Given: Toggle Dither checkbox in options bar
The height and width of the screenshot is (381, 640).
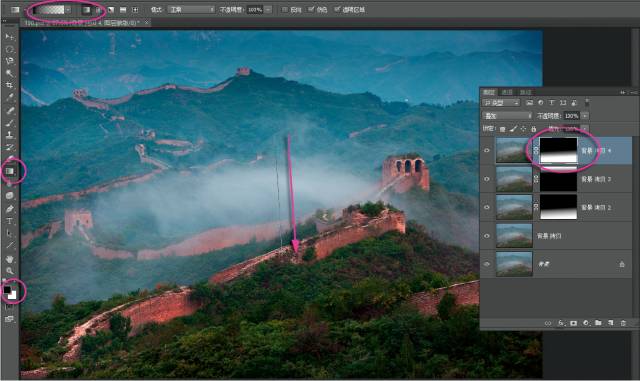Looking at the screenshot, I should (311, 10).
